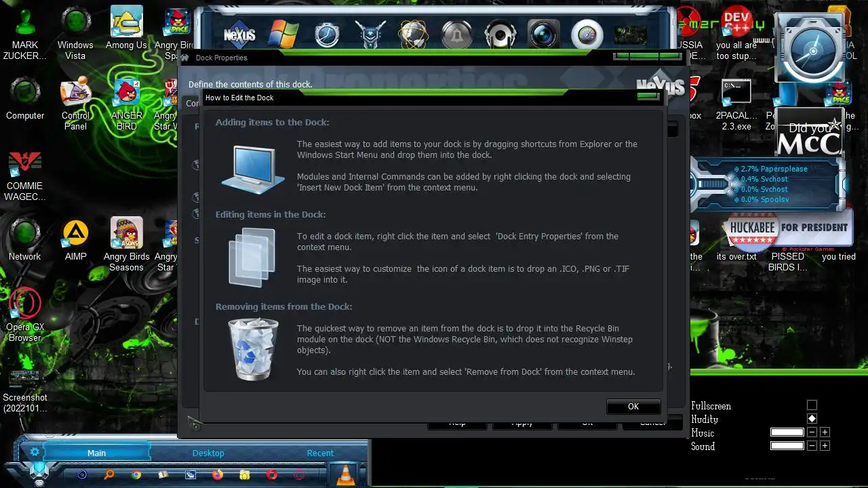Open Mark Zucker... desktop icon
868x488 pixels.
tap(25, 34)
